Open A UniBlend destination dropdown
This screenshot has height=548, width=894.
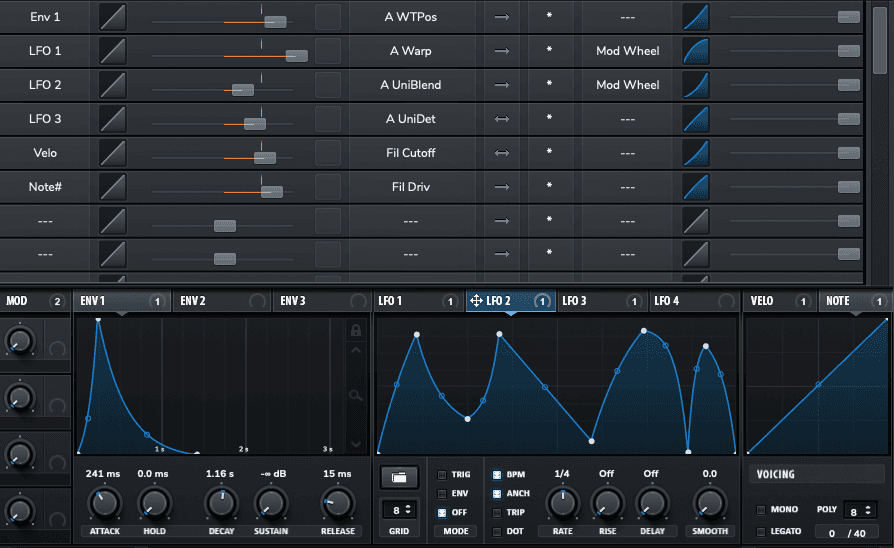coord(411,85)
